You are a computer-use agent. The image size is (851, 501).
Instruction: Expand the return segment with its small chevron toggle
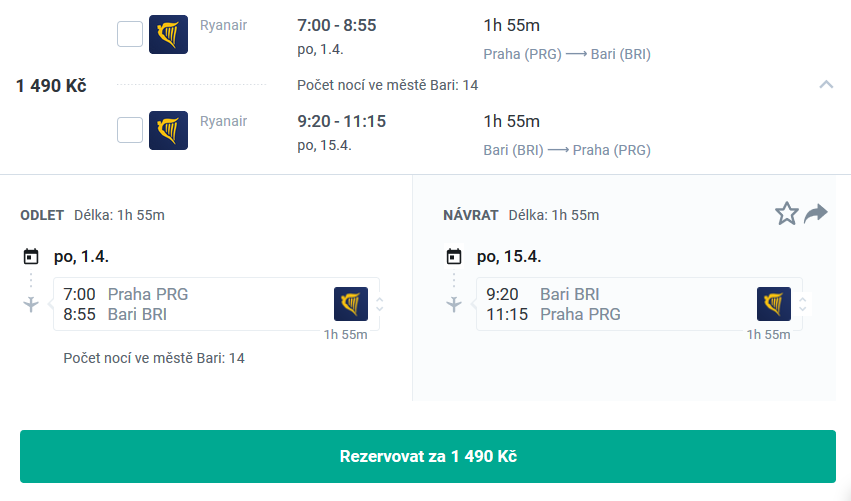[x=803, y=304]
